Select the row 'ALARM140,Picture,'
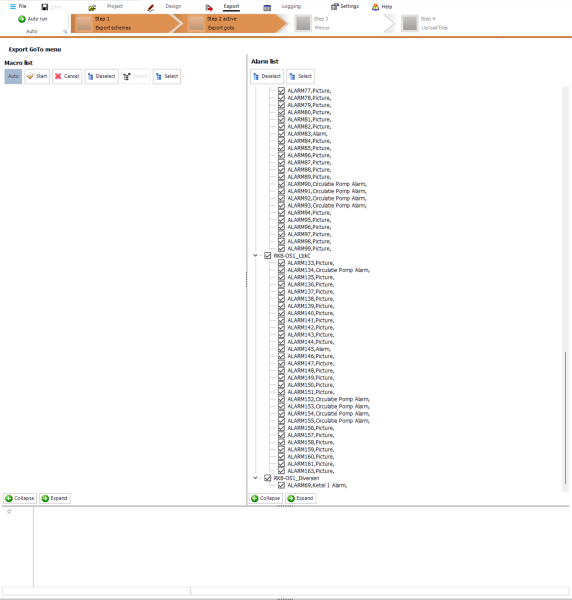 (311, 313)
